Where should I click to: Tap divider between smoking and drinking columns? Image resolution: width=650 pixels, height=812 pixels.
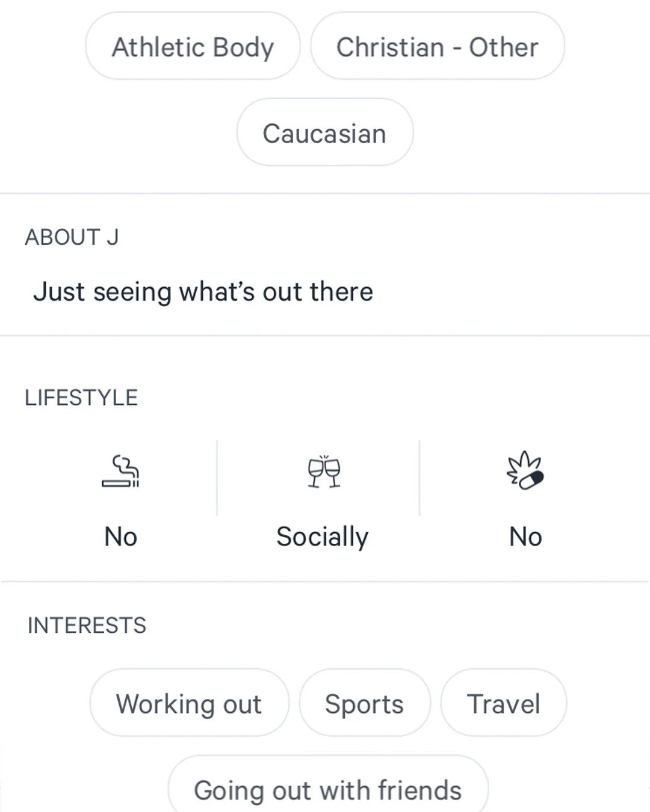(x=217, y=478)
